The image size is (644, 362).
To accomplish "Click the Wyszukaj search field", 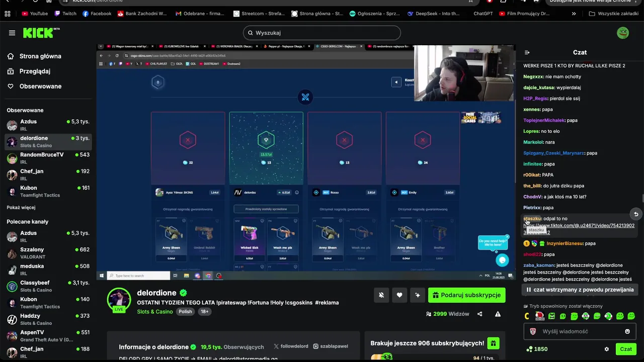I will (322, 33).
